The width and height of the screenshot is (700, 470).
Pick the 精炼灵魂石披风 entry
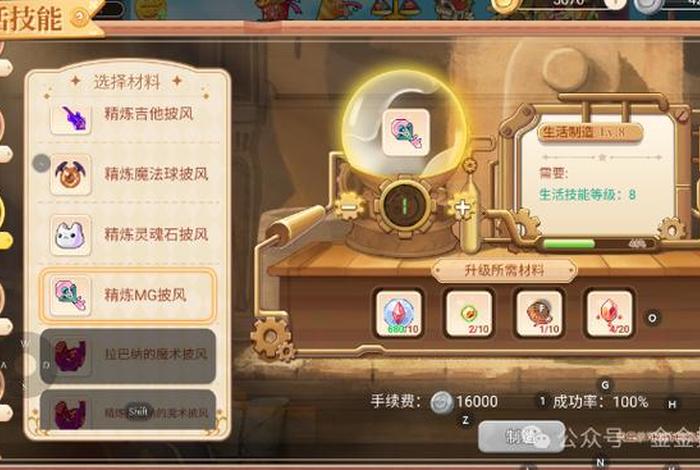click(x=129, y=235)
